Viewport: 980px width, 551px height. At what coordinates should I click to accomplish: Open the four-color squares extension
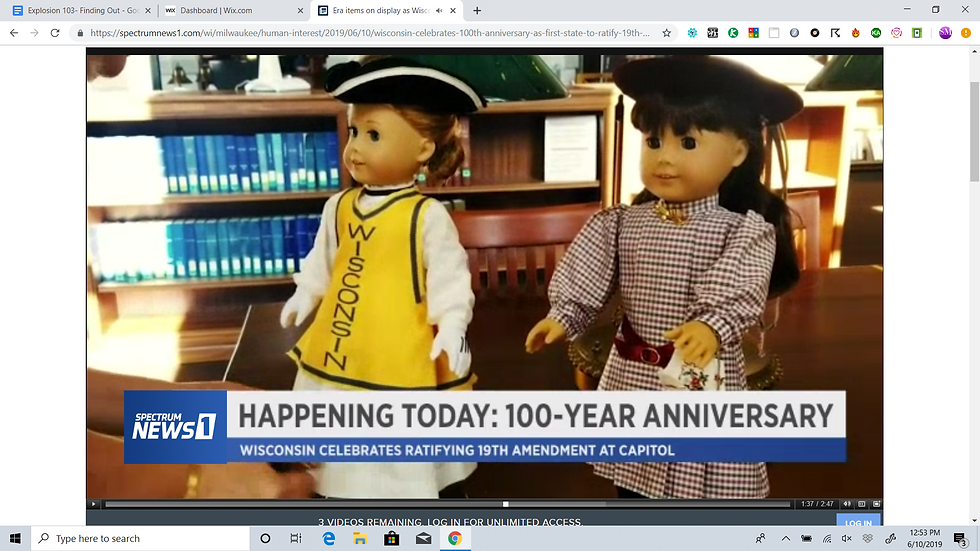click(x=753, y=33)
